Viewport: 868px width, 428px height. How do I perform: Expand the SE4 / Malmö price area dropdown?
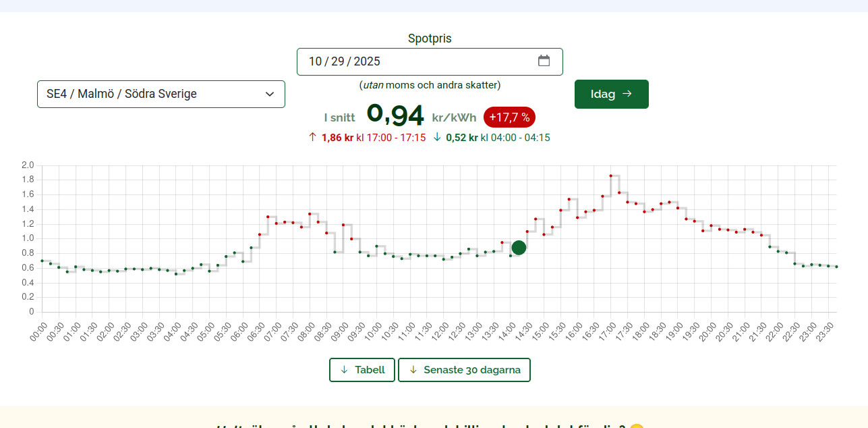161,94
